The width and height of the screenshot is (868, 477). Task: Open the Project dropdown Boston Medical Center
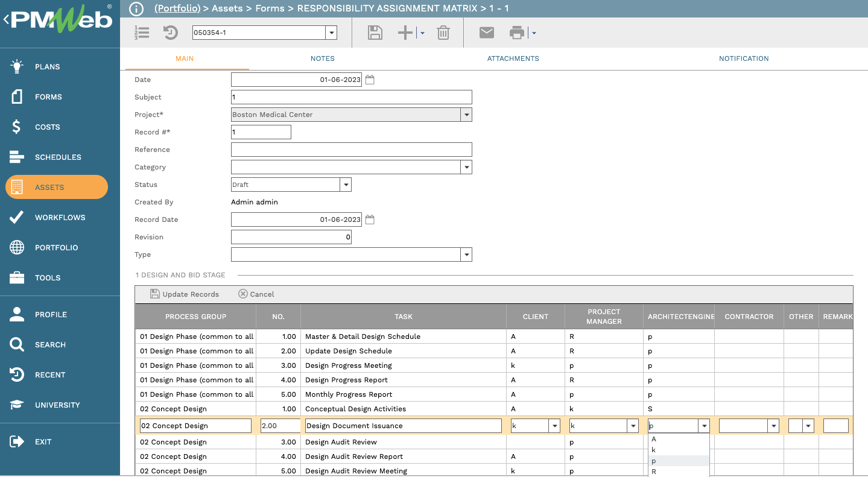[x=466, y=115]
